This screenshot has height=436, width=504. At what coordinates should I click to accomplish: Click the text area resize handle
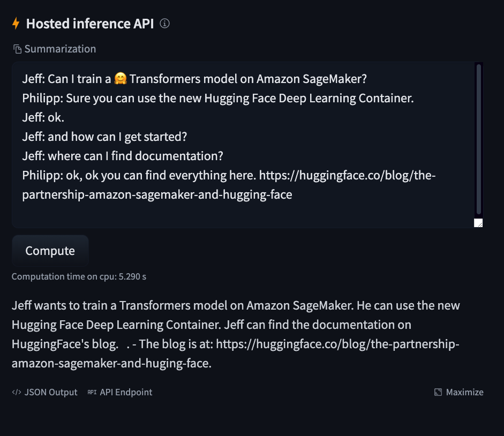[x=478, y=223]
